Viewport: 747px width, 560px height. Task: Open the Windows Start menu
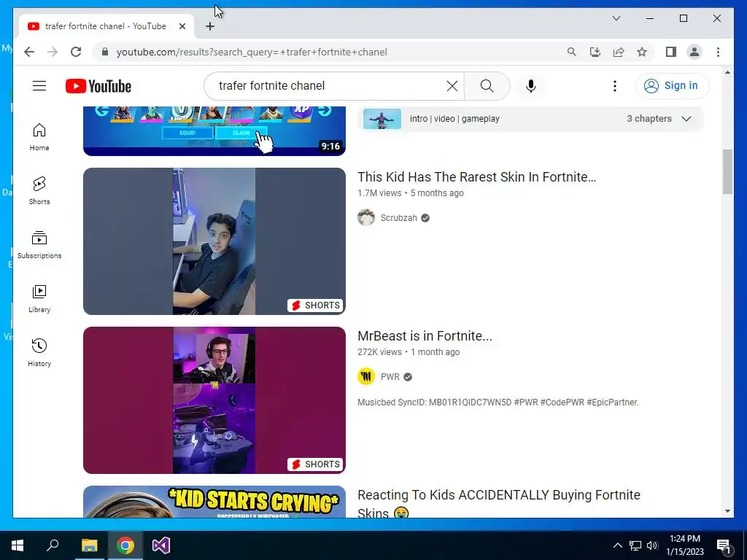(18, 545)
